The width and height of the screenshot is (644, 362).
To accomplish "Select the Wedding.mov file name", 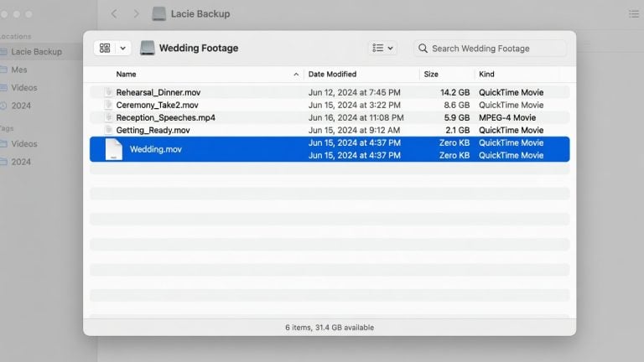I will tap(156, 149).
